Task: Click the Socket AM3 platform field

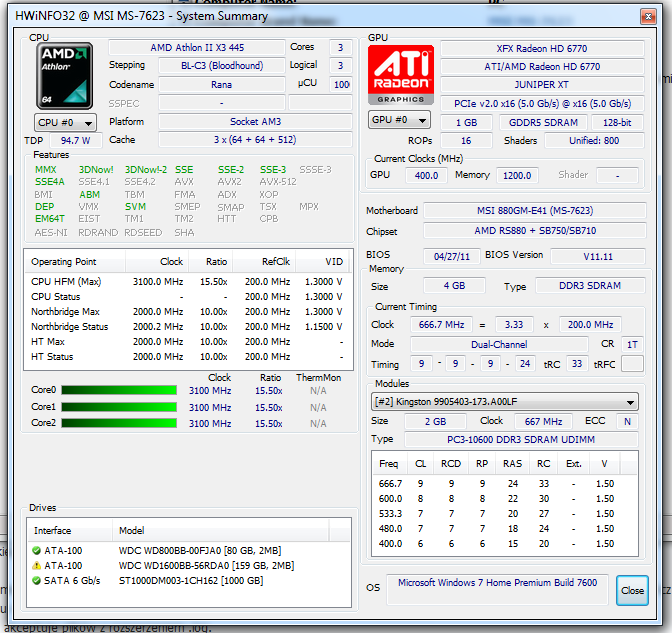Action: [255, 122]
